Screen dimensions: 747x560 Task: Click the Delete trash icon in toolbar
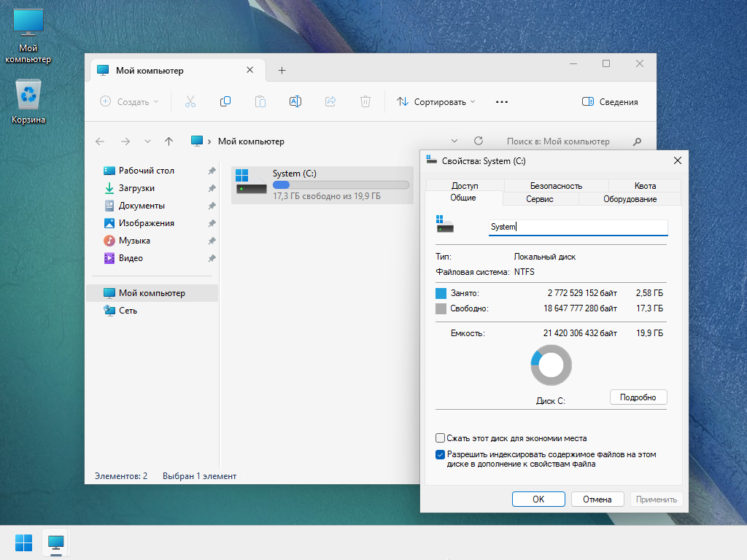tap(365, 102)
